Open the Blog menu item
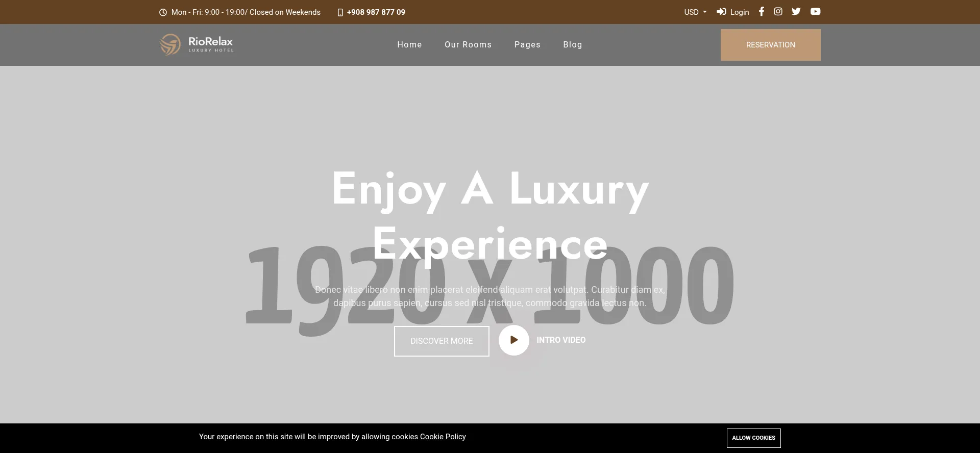Image resolution: width=980 pixels, height=453 pixels. point(573,45)
